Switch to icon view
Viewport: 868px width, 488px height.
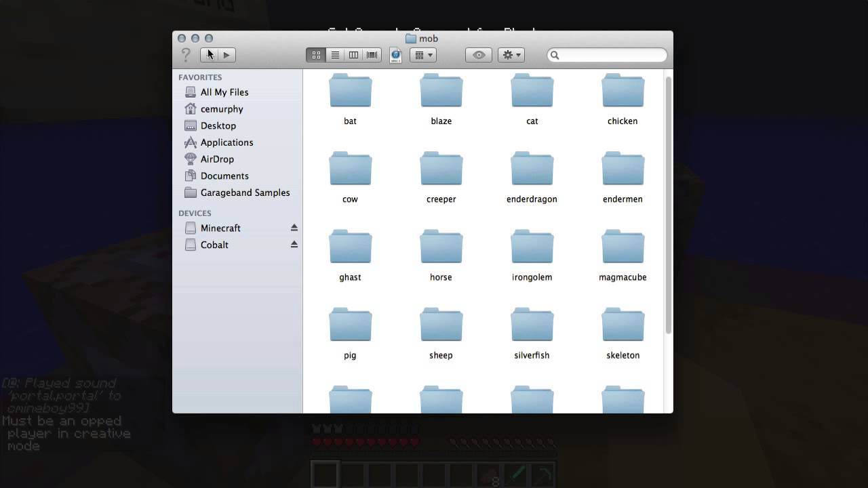tap(316, 55)
